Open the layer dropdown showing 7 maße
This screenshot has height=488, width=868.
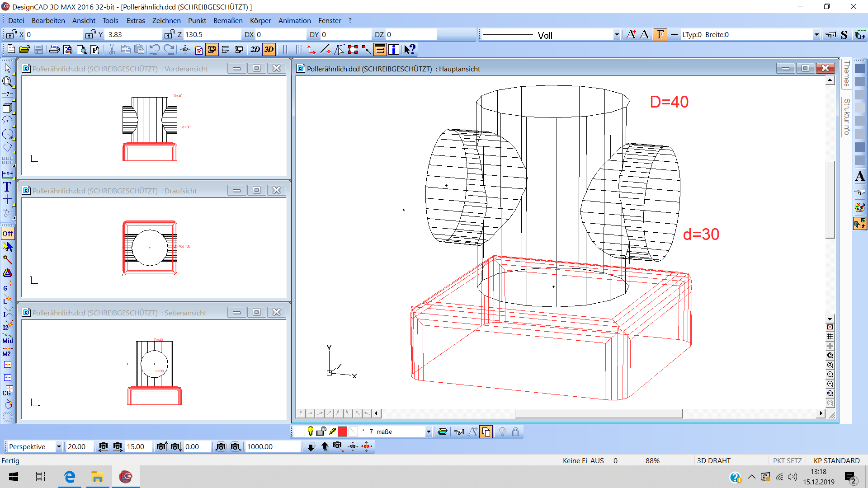[x=428, y=432]
